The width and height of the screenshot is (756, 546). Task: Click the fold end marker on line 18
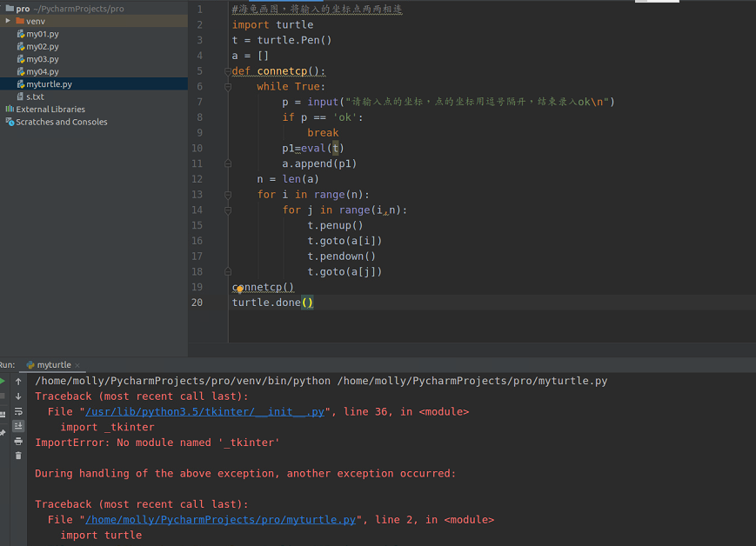[x=228, y=272]
